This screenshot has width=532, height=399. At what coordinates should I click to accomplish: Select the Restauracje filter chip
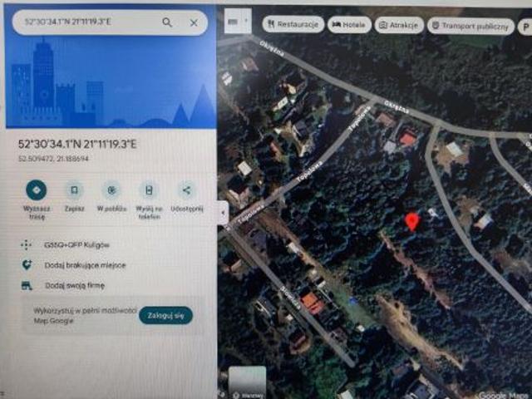tap(293, 24)
